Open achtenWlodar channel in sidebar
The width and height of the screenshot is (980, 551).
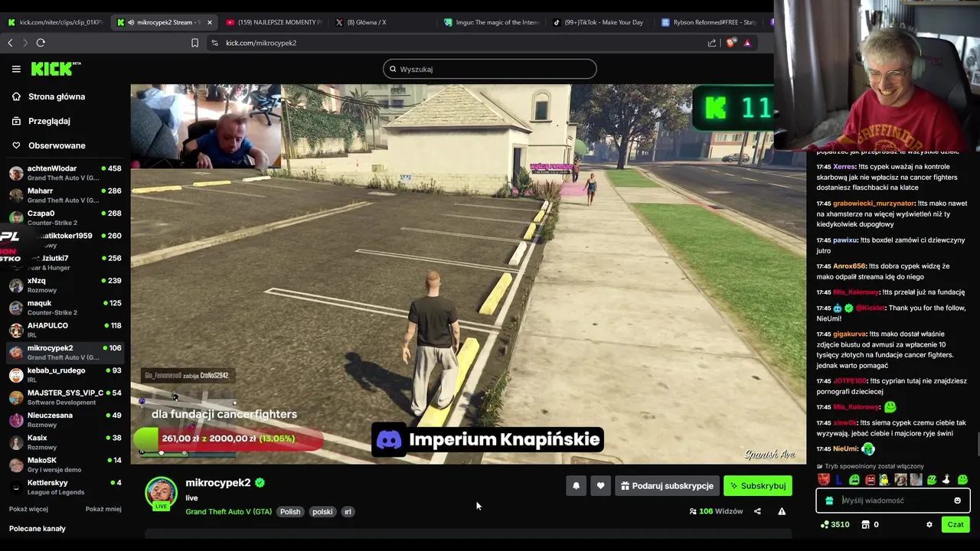[65, 173]
